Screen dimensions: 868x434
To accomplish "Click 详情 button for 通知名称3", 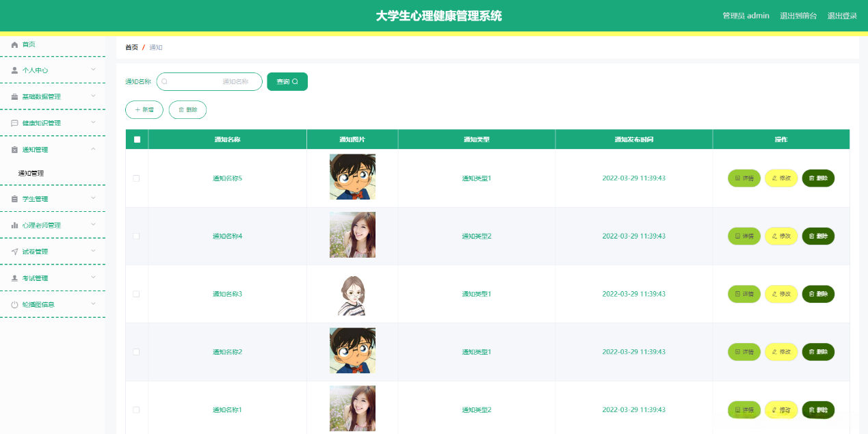I will click(x=744, y=294).
